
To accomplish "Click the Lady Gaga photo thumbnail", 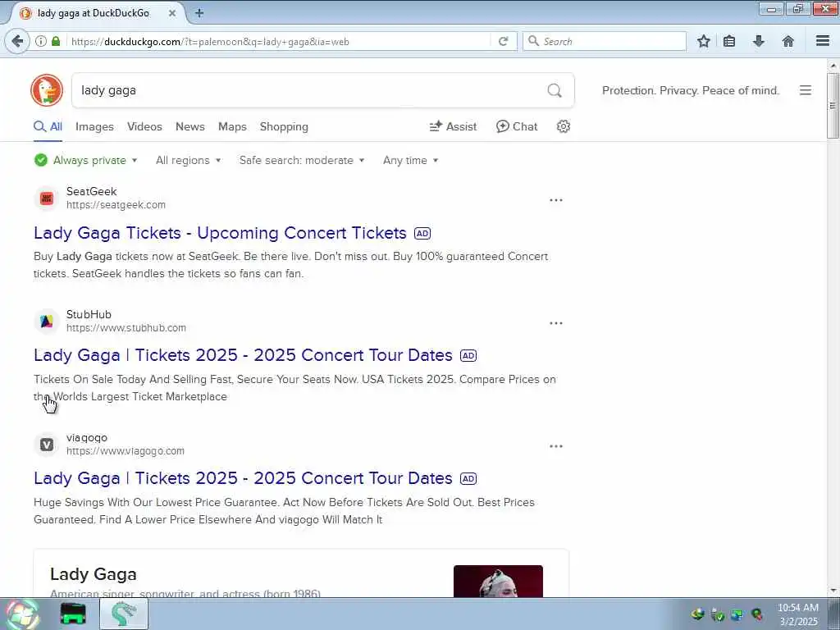I will click(498, 582).
